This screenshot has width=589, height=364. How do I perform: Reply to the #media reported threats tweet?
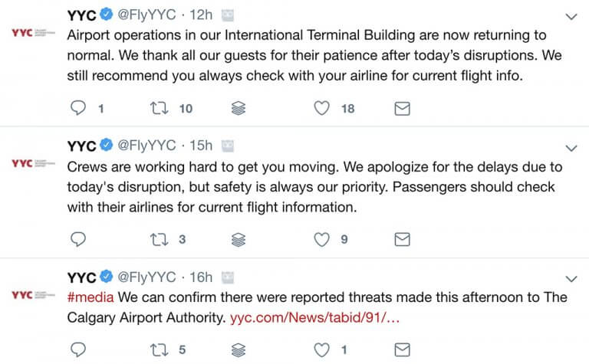[x=79, y=350]
